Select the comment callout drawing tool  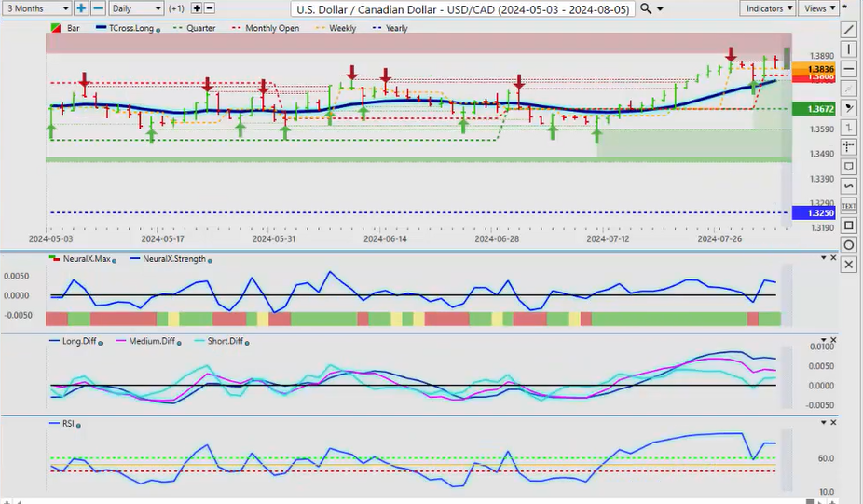point(848,167)
